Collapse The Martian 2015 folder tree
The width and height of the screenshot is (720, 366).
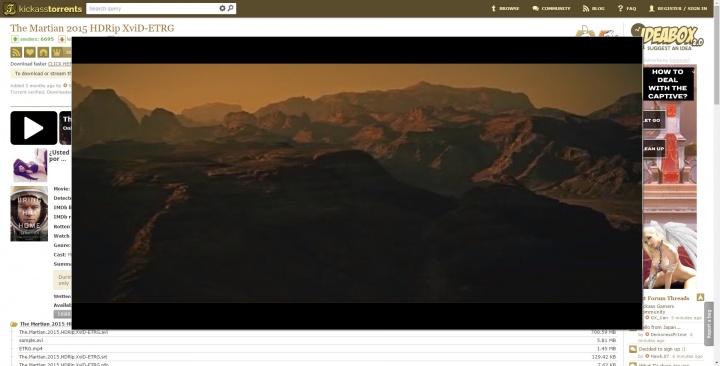pos(14,324)
